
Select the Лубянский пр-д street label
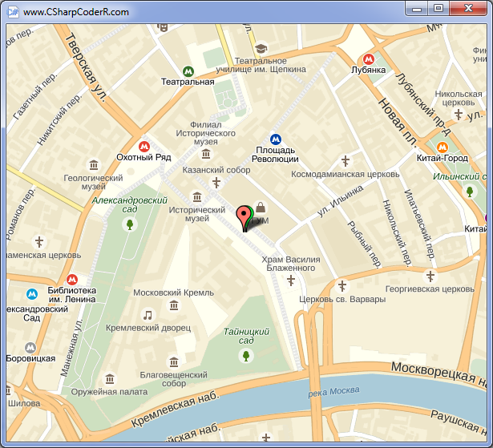[x=423, y=104]
